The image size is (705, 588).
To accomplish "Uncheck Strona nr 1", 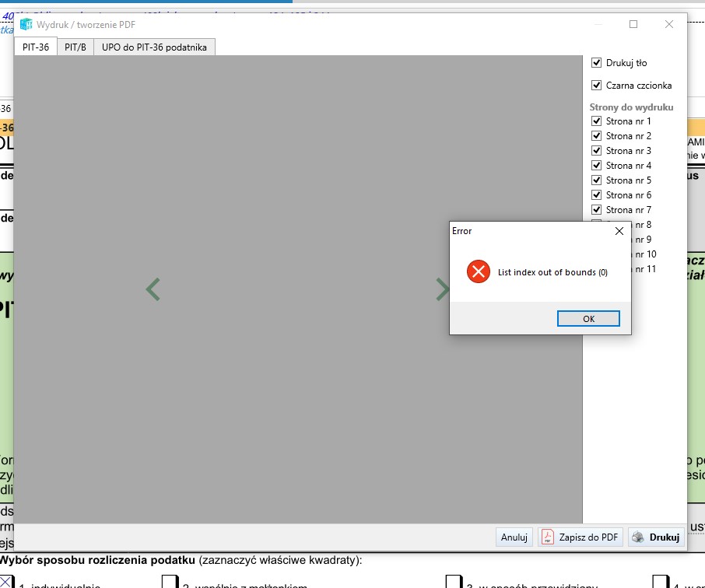I will (597, 121).
